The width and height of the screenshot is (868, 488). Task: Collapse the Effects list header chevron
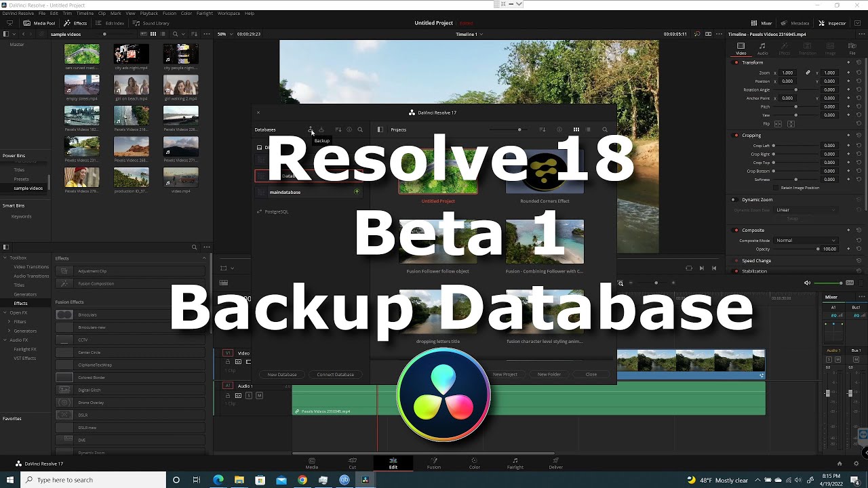pyautogui.click(x=204, y=258)
